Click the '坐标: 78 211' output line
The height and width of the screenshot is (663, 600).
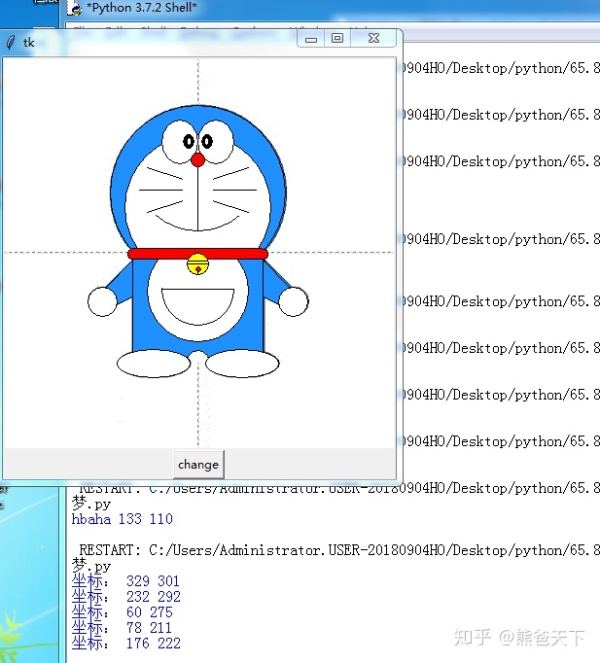122,628
